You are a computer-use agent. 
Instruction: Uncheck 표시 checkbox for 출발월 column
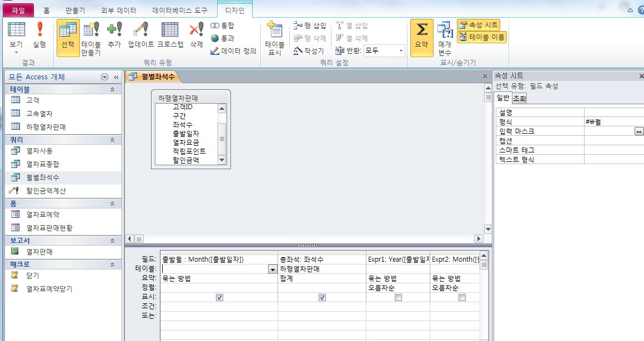point(219,297)
